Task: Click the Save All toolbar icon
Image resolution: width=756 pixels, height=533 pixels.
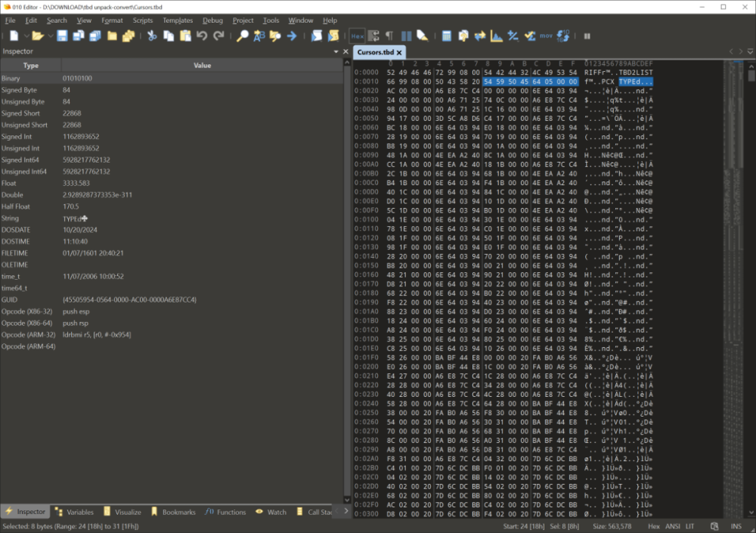Action: point(95,36)
